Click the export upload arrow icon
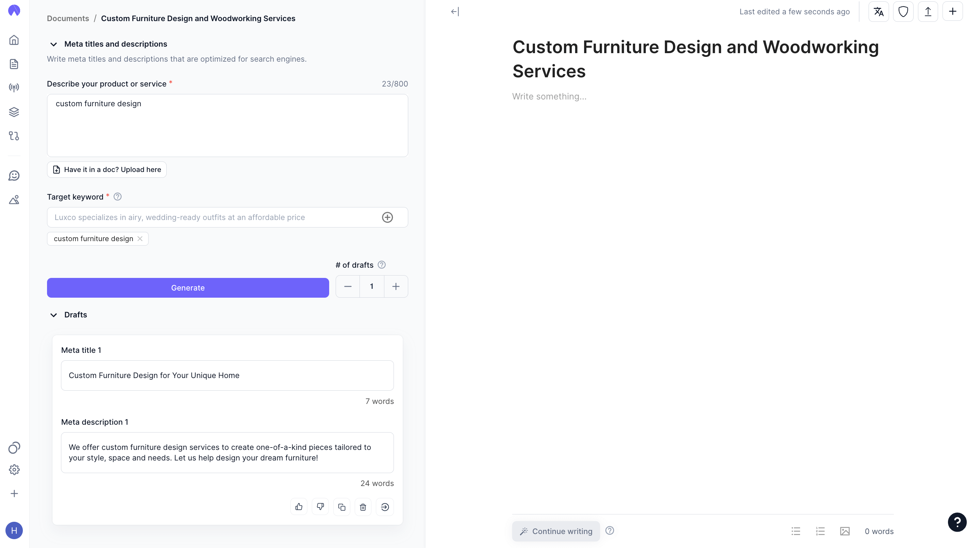Image resolution: width=980 pixels, height=548 pixels. pyautogui.click(x=928, y=12)
